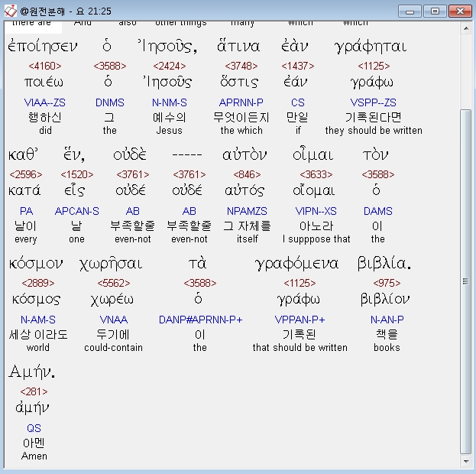This screenshot has height=474, width=476.
Task: Click the scrollbar down arrow
Action: tap(465, 462)
